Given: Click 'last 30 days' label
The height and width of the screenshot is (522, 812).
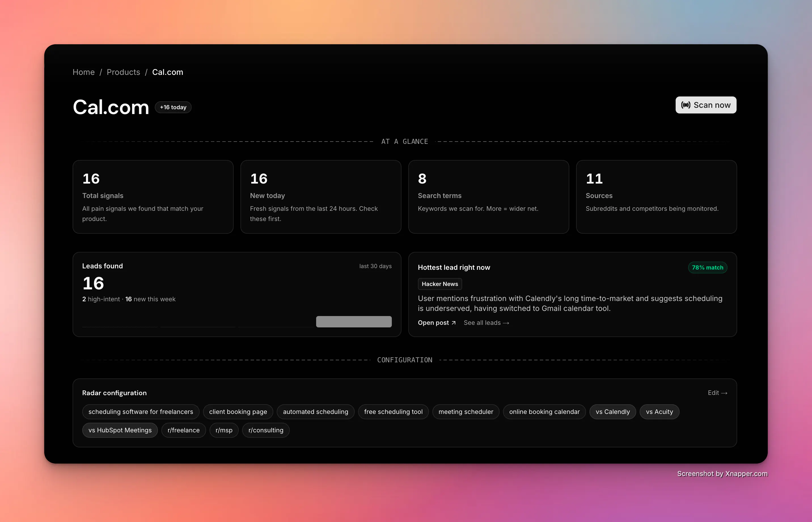Looking at the screenshot, I should pos(375,266).
